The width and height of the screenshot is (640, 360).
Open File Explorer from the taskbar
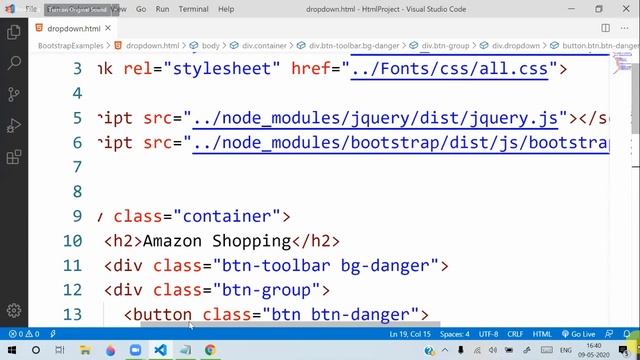pos(85,350)
